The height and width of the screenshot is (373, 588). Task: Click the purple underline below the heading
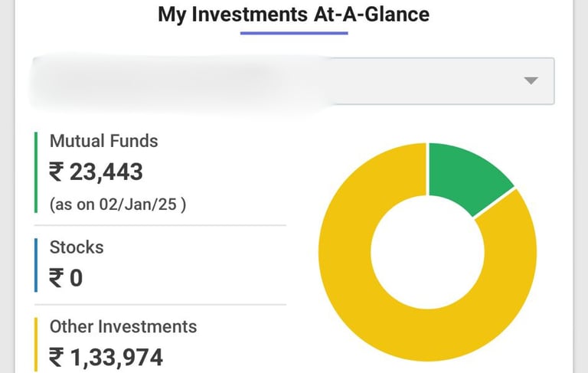294,33
